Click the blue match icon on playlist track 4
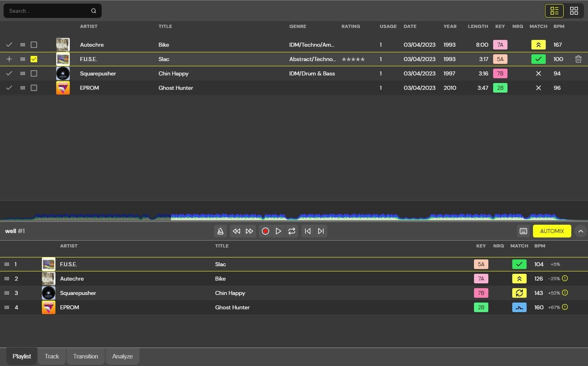 point(519,307)
